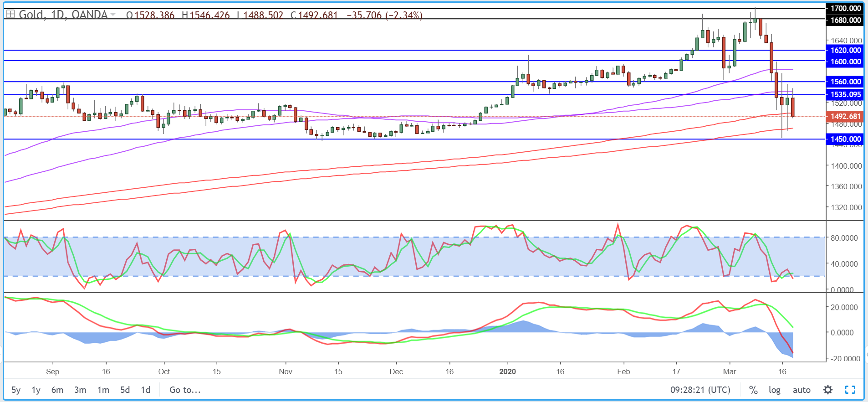Enter fullscreen mode via corner-brackets icon

coord(850,390)
